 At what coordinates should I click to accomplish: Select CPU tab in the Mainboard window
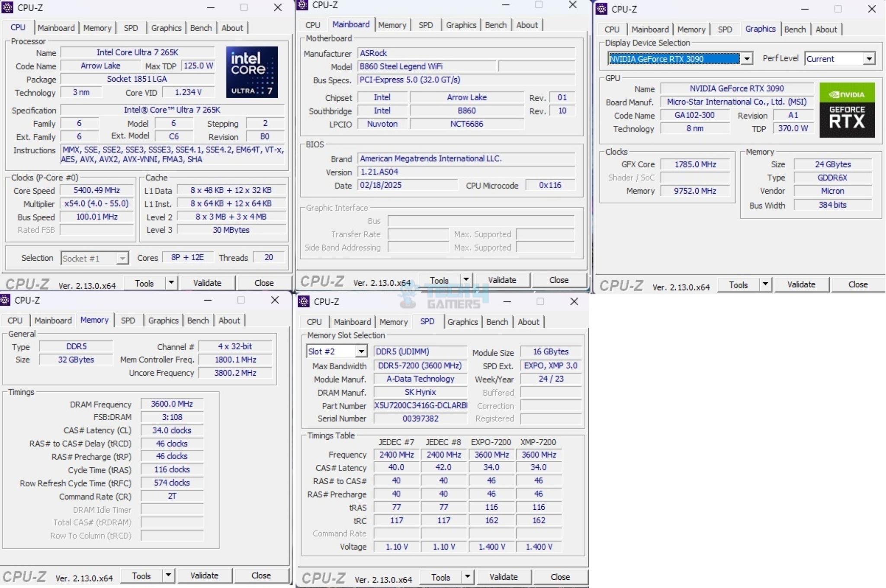point(312,25)
